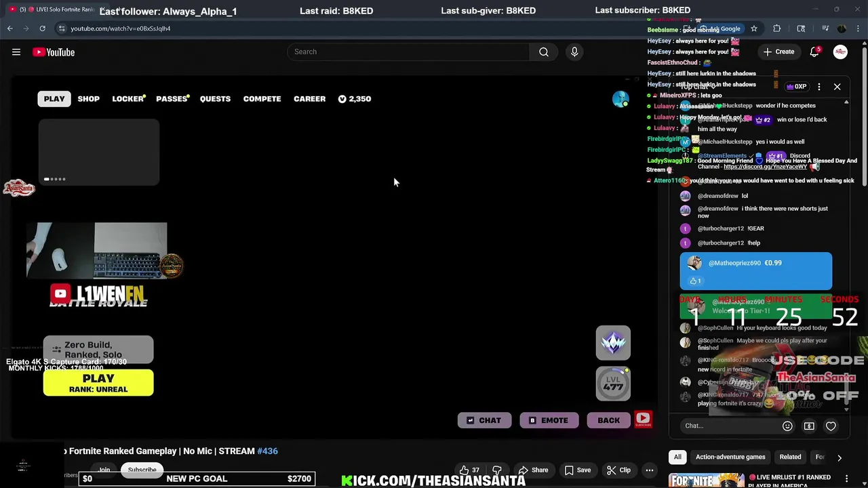Open Fortnite COMPETE tab
868x488 pixels.
point(262,99)
